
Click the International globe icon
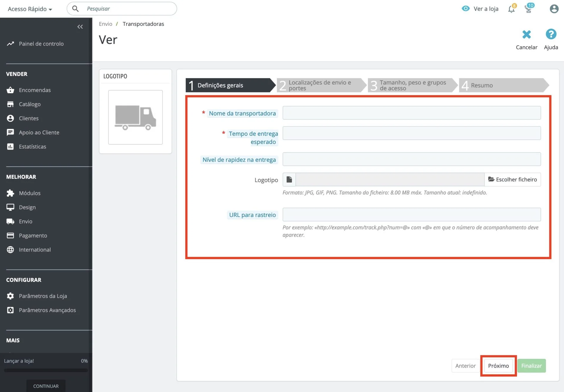[x=10, y=250]
